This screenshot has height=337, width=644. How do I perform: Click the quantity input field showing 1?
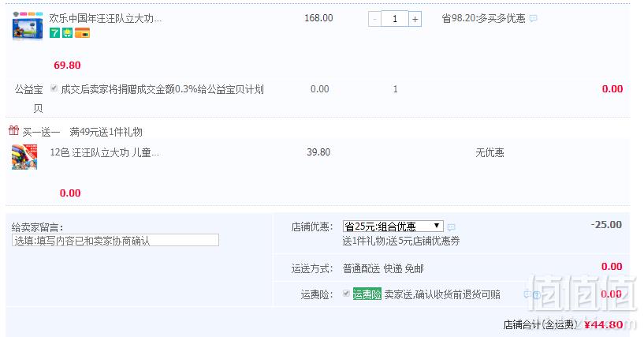(x=395, y=19)
